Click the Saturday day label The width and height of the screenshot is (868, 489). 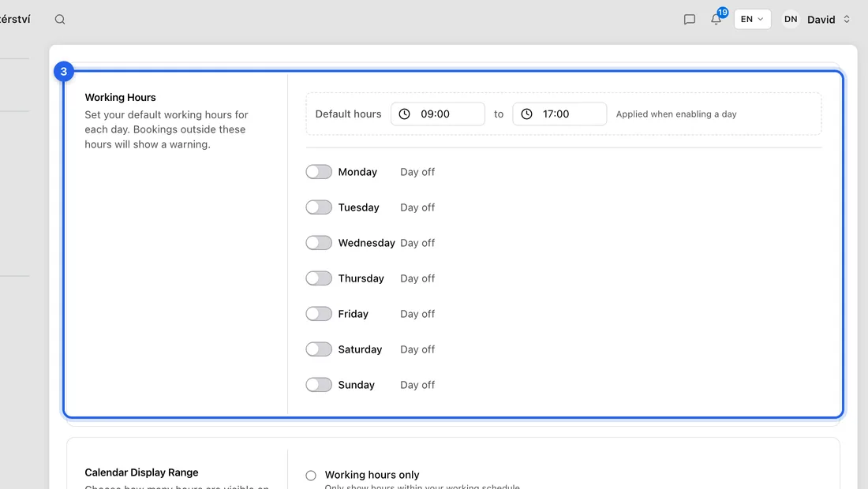click(x=360, y=349)
